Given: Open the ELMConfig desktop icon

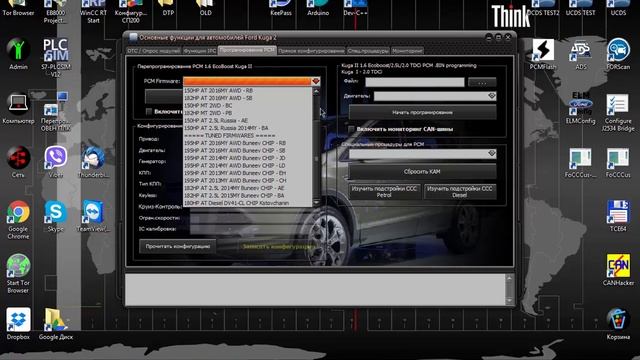Looking at the screenshot, I should [580, 108].
